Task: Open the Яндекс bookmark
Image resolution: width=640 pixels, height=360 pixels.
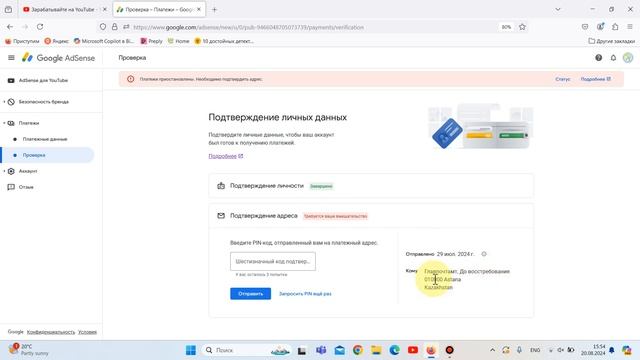Action: (x=56, y=41)
